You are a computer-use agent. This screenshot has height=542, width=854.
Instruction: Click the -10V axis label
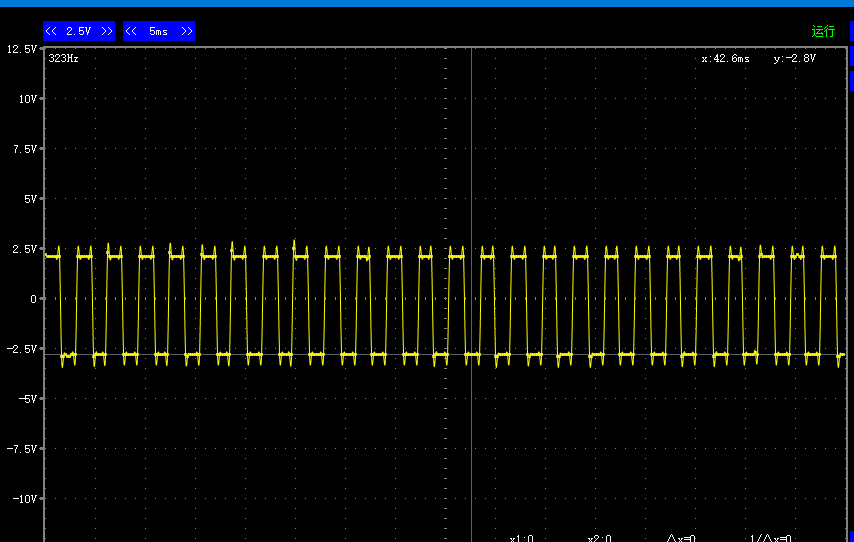pos(25,499)
